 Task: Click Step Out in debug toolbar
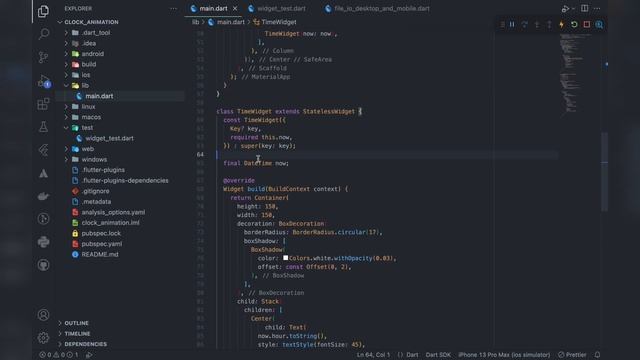coord(549,24)
